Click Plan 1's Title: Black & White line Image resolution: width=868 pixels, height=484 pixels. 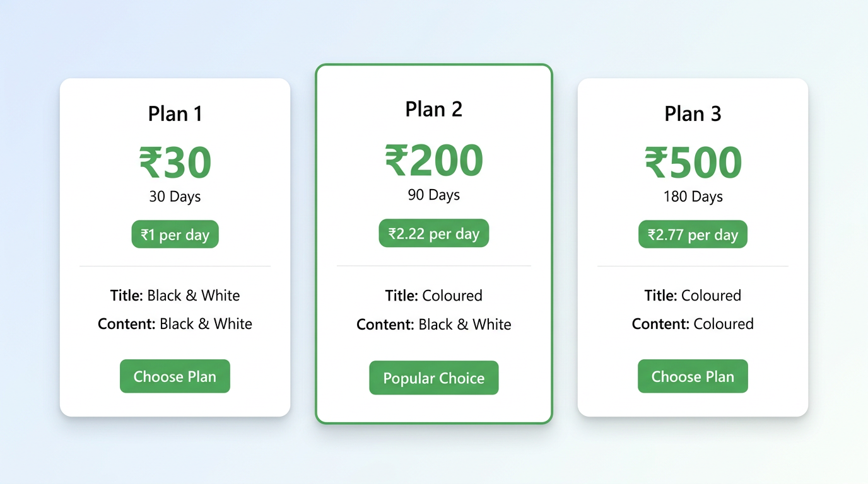pos(175,296)
